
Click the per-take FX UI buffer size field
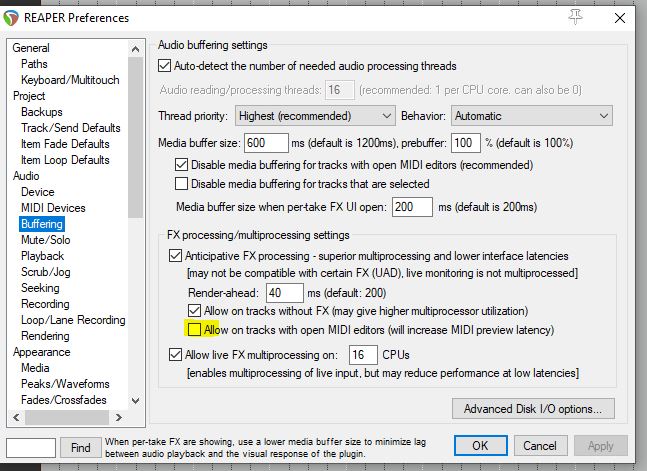[x=412, y=206]
